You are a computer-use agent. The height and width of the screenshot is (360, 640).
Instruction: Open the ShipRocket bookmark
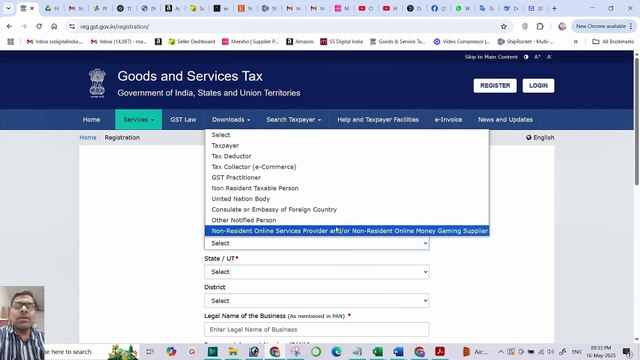(x=526, y=42)
